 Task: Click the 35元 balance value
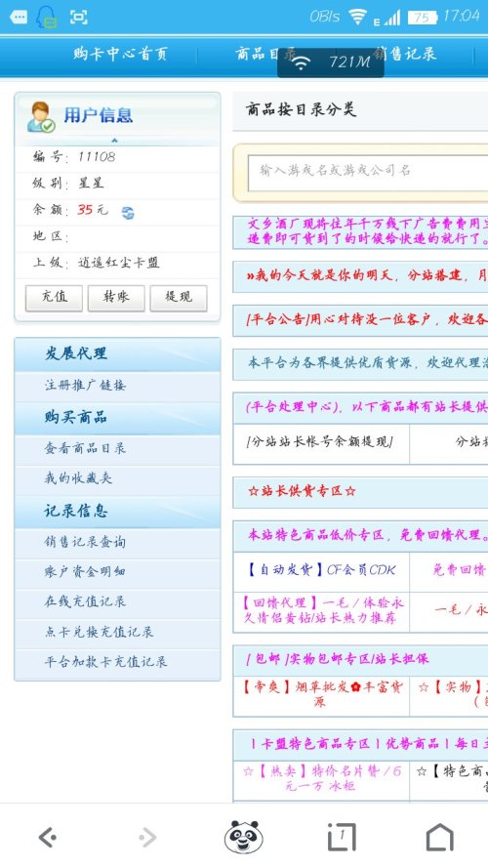click(93, 210)
